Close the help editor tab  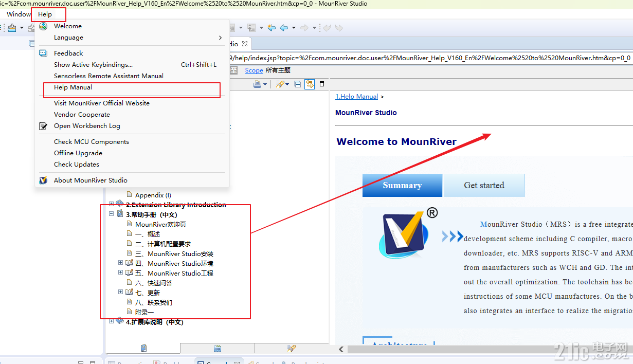coord(245,44)
